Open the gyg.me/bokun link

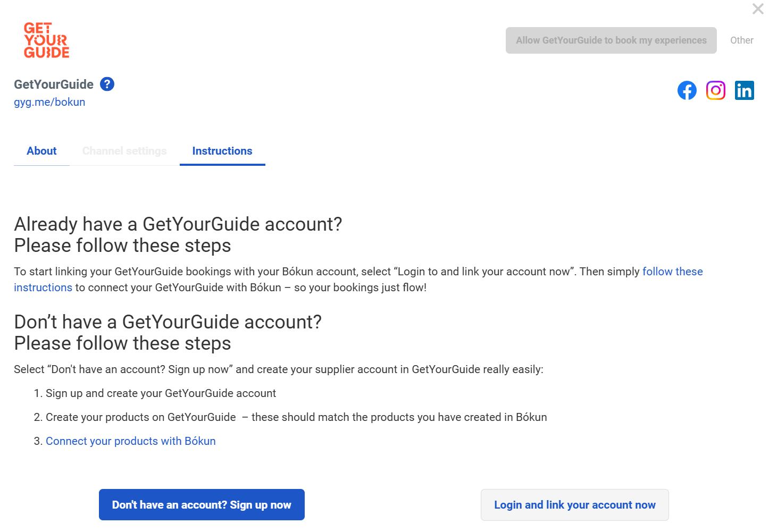49,102
